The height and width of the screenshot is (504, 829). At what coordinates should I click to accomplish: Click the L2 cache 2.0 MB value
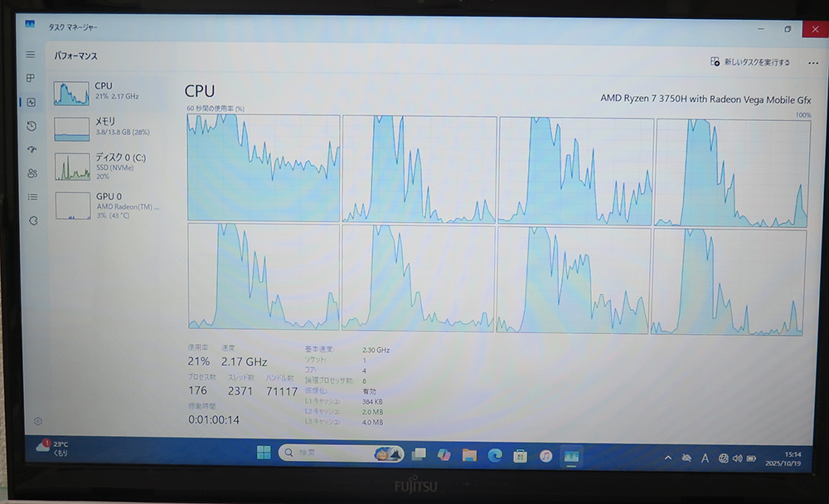pos(372,412)
